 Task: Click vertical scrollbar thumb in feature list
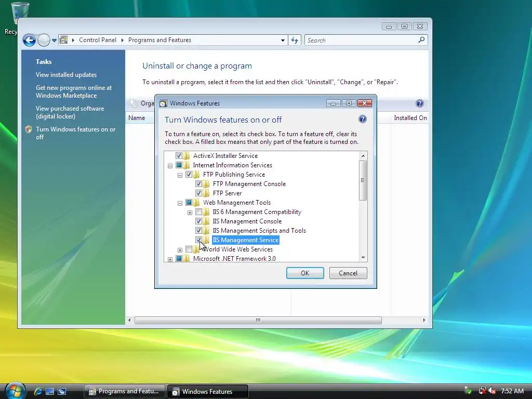point(363,180)
